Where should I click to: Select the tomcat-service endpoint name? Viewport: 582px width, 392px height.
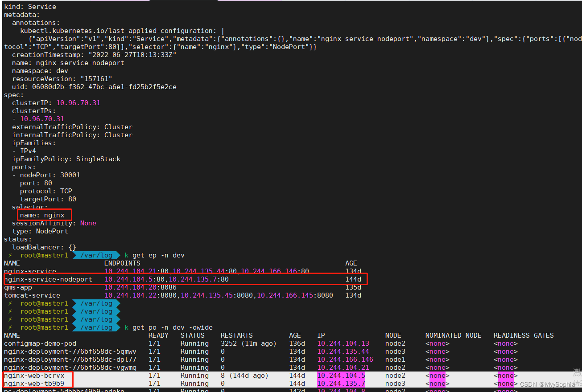point(32,295)
